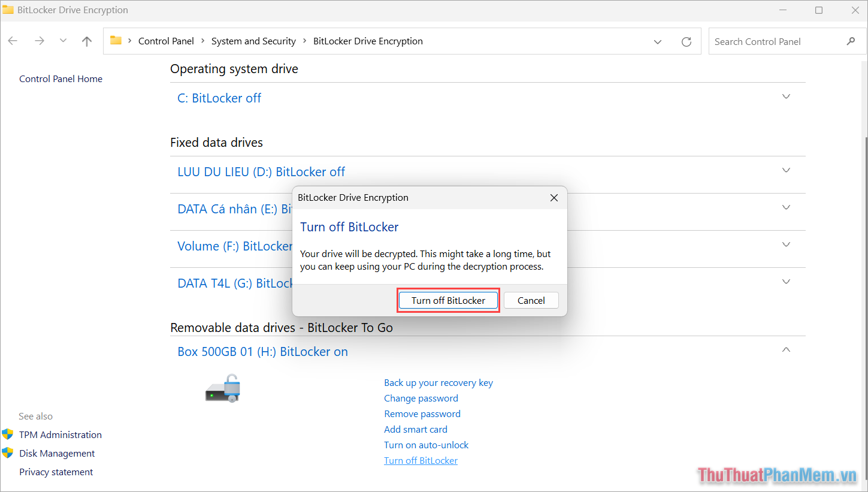Collapse the Box 500GB 01 (H:) section
The height and width of the screenshot is (492, 868).
[785, 349]
